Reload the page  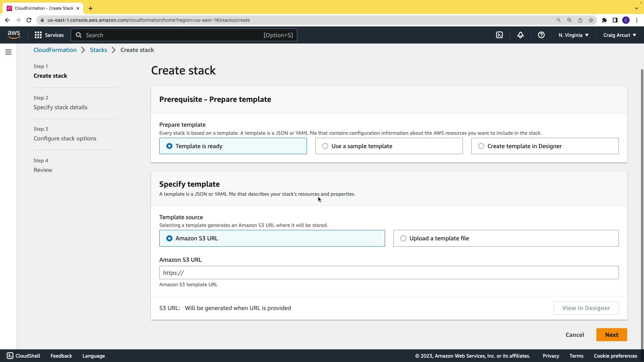[29, 20]
